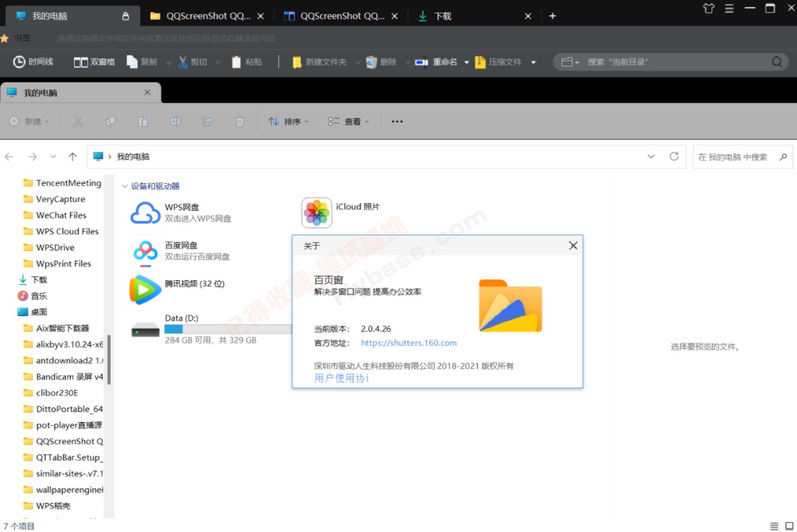Image resolution: width=797 pixels, height=532 pixels.
Task: Open the 百度网盘 item
Action: pos(180,251)
